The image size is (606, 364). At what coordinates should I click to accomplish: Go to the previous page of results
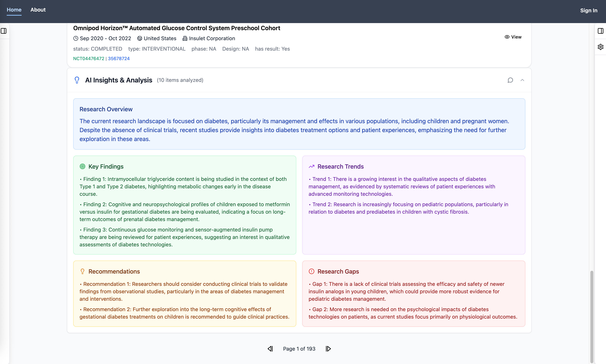[270, 349]
